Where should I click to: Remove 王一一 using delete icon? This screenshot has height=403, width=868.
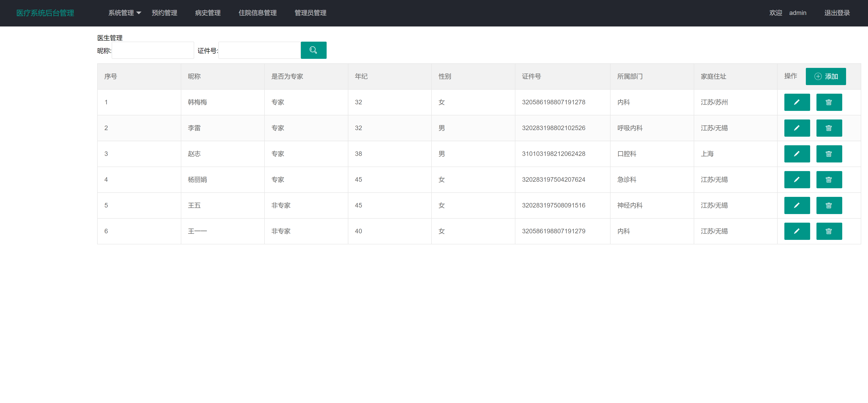coord(829,231)
